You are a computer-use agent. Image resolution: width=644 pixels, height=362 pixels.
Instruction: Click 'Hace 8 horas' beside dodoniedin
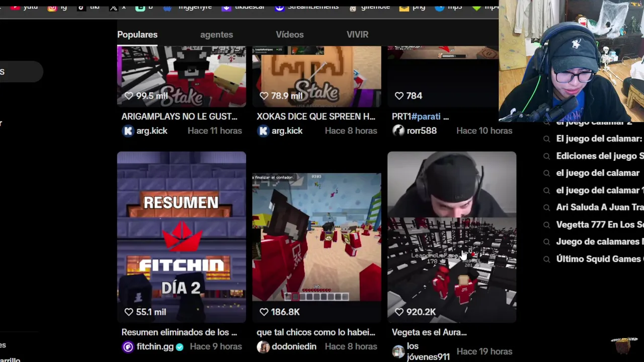click(351, 346)
